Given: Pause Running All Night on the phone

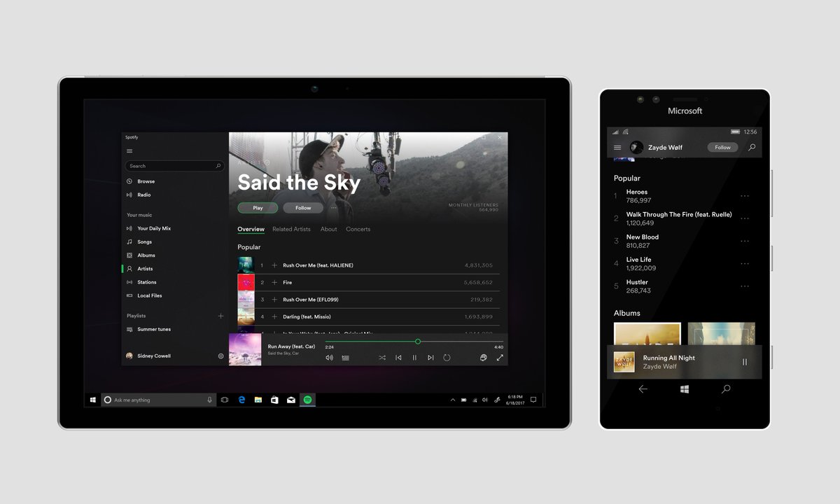Looking at the screenshot, I should (745, 362).
